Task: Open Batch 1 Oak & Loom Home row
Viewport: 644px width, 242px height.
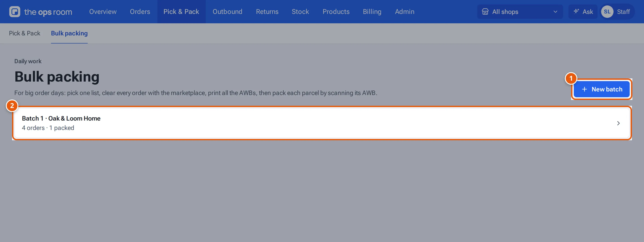Action: tap(322, 123)
